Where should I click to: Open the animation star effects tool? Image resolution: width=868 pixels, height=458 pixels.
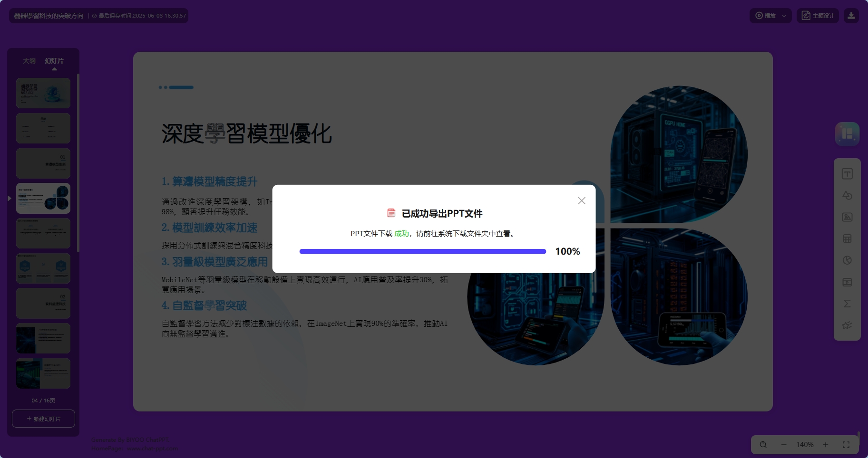(847, 325)
